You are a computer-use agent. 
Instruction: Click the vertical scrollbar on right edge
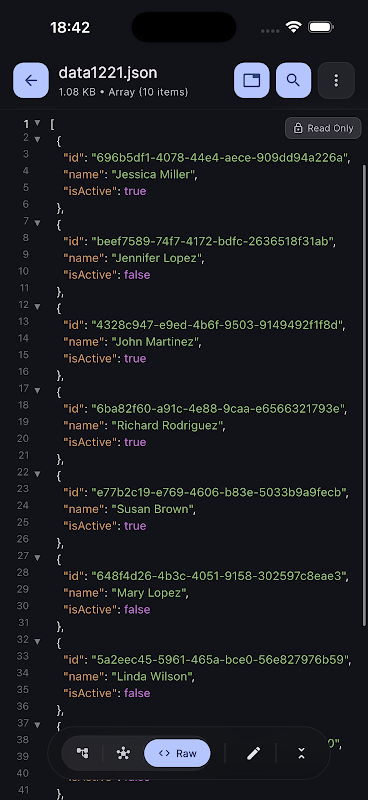(364, 394)
